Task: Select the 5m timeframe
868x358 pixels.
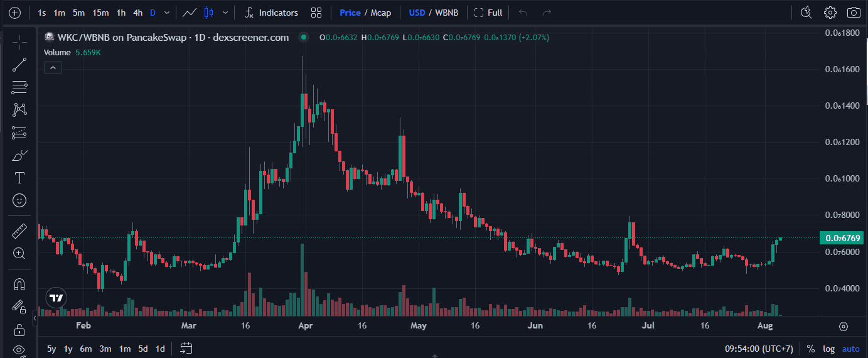Action: pyautogui.click(x=78, y=13)
